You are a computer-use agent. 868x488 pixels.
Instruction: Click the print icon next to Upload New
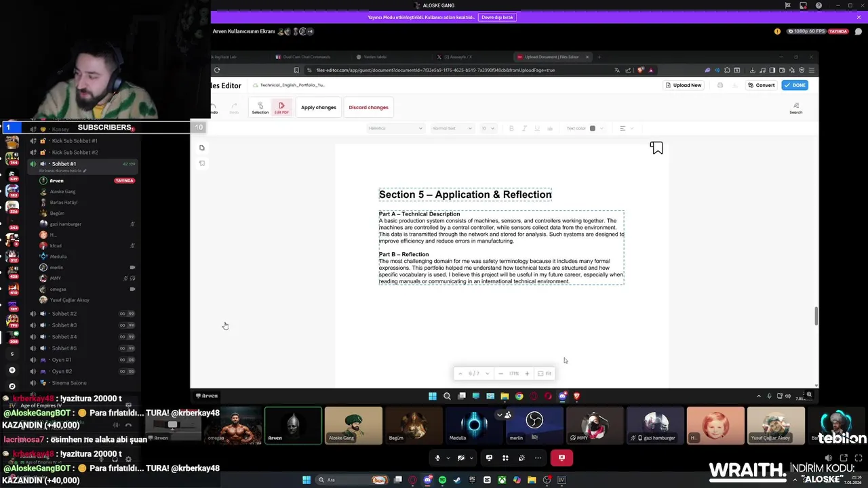click(720, 85)
